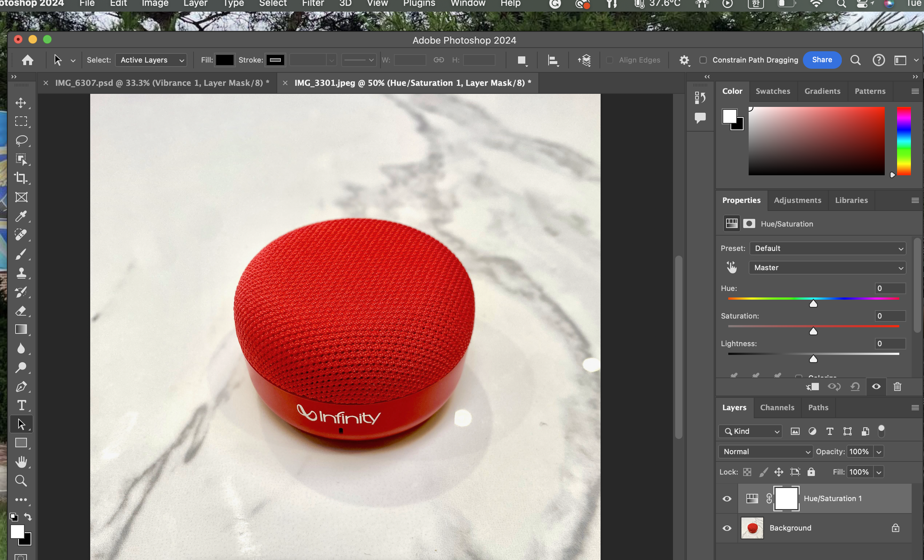Image resolution: width=924 pixels, height=560 pixels.
Task: Switch to IMG_6307.psd document tab
Action: pos(162,83)
